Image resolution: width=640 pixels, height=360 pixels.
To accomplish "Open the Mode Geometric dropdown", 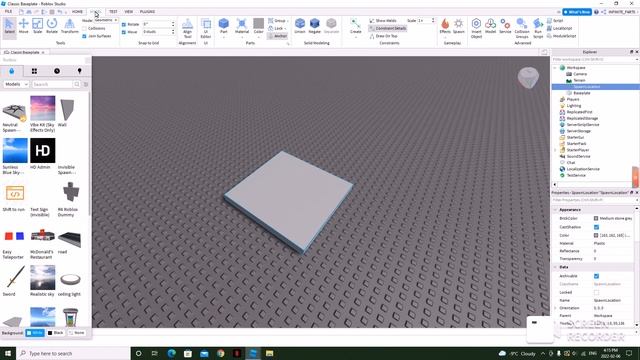I will (x=106, y=20).
